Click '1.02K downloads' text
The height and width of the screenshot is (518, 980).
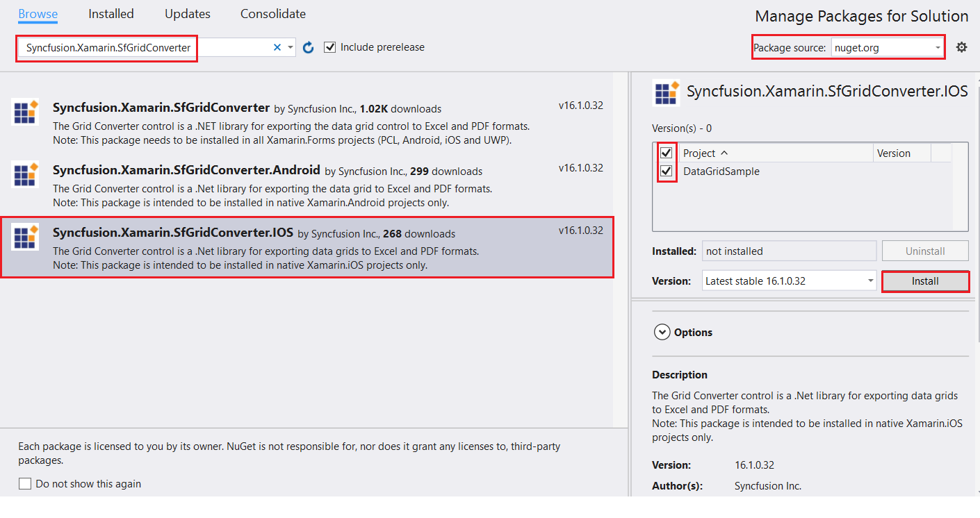pyautogui.click(x=400, y=109)
